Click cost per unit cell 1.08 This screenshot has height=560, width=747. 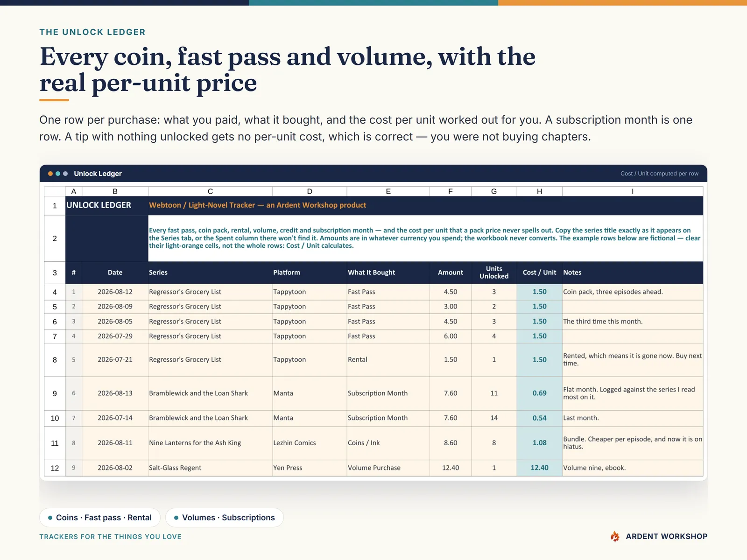coord(539,443)
